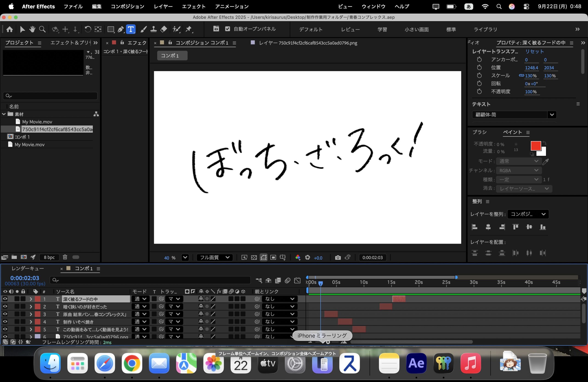Open the 翩翩体-简 font dropdown
The height and width of the screenshot is (382, 588).
pyautogui.click(x=551, y=115)
